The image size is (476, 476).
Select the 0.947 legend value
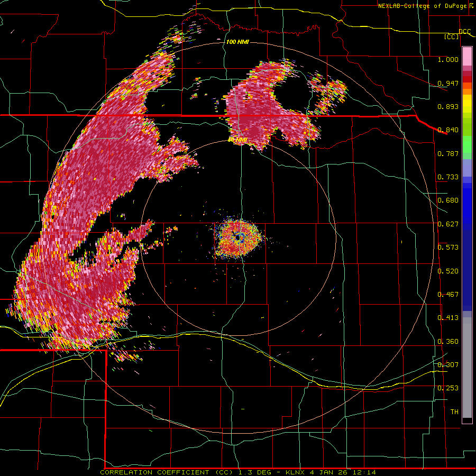[x=448, y=83]
